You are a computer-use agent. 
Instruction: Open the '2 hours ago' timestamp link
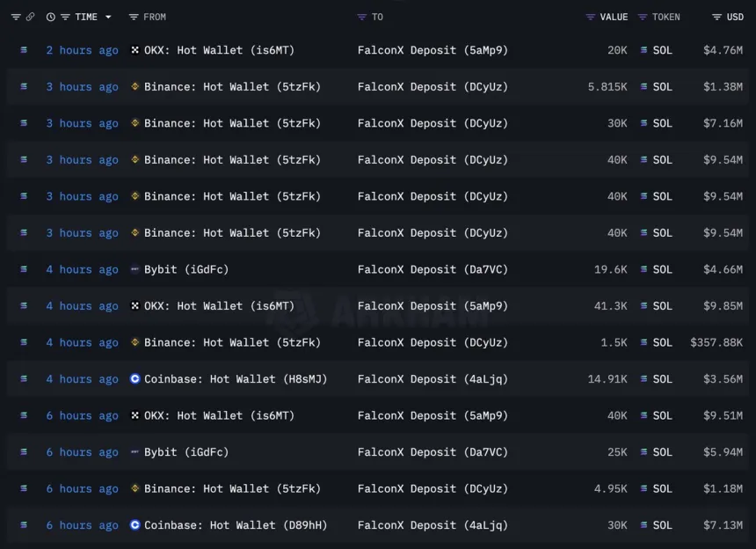[82, 50]
